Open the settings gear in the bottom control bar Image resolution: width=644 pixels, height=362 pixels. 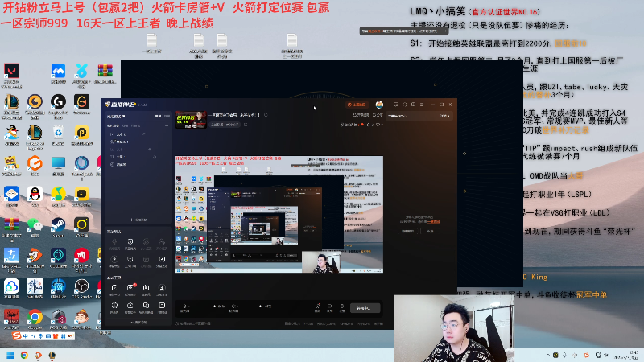[341, 306]
